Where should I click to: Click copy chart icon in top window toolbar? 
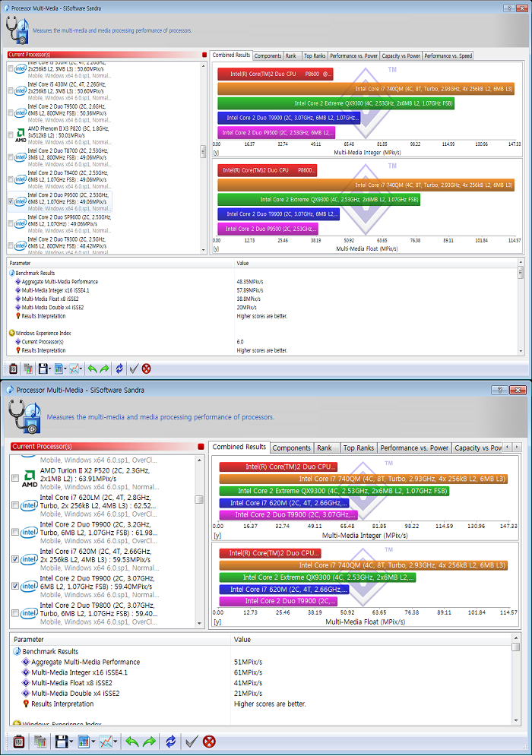pos(28,369)
